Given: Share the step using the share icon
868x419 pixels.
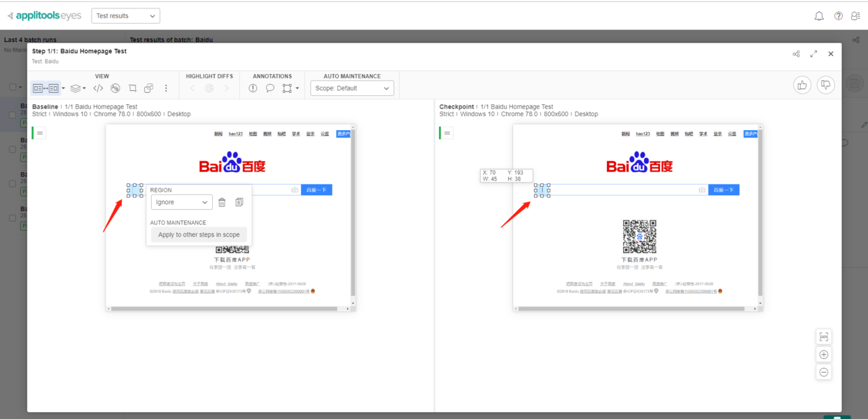Looking at the screenshot, I should pos(796,54).
